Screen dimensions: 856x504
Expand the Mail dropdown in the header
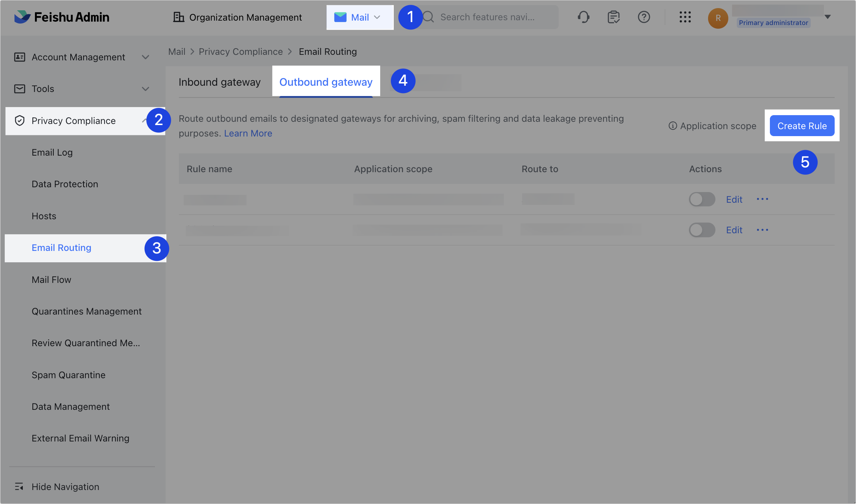(x=377, y=17)
